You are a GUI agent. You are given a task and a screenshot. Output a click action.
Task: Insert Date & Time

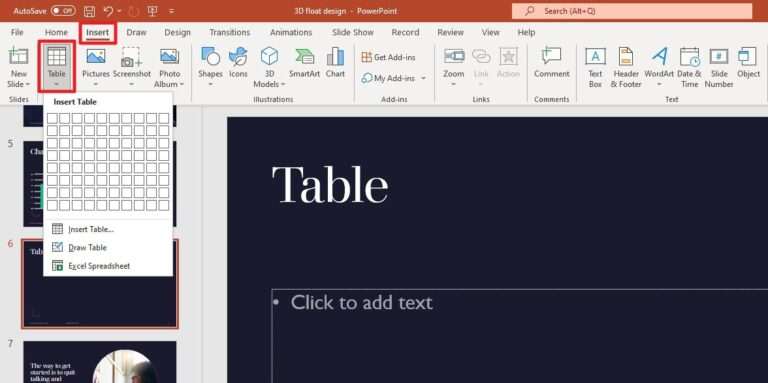click(690, 68)
